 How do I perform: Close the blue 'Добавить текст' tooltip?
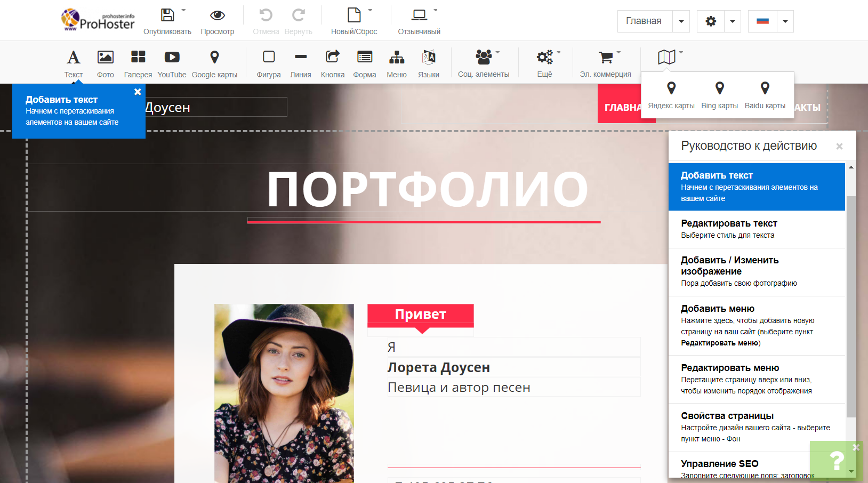tap(138, 92)
